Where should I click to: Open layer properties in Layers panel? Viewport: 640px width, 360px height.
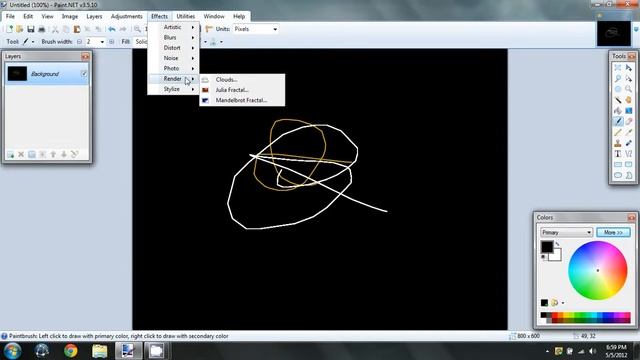[74, 154]
